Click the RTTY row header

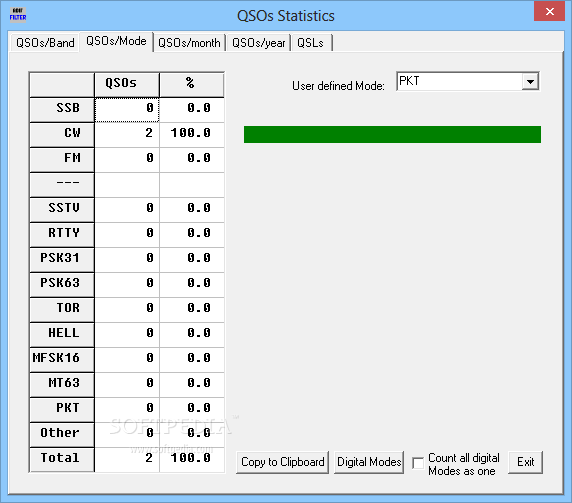(62, 235)
